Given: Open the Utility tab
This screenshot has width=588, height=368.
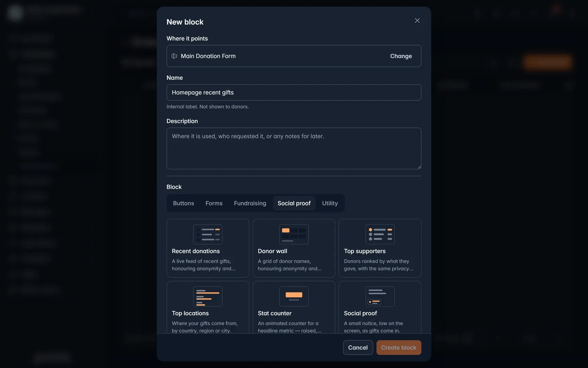Looking at the screenshot, I should [x=330, y=203].
